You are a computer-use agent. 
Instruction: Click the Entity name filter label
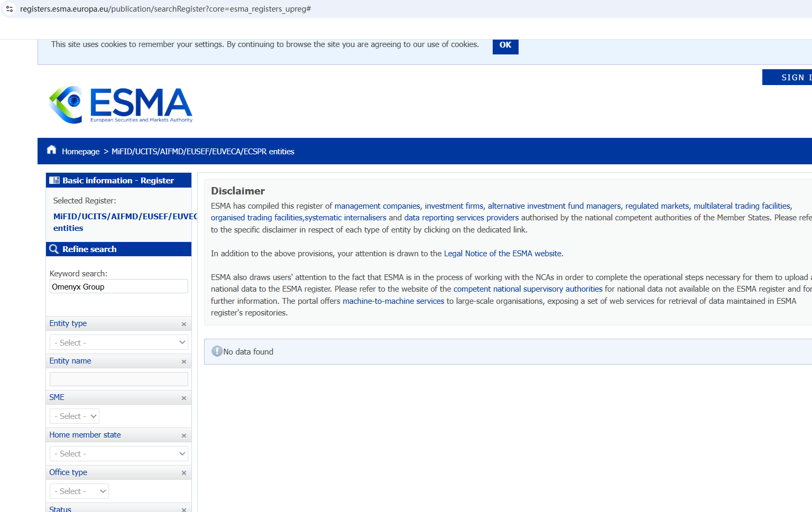(70, 361)
